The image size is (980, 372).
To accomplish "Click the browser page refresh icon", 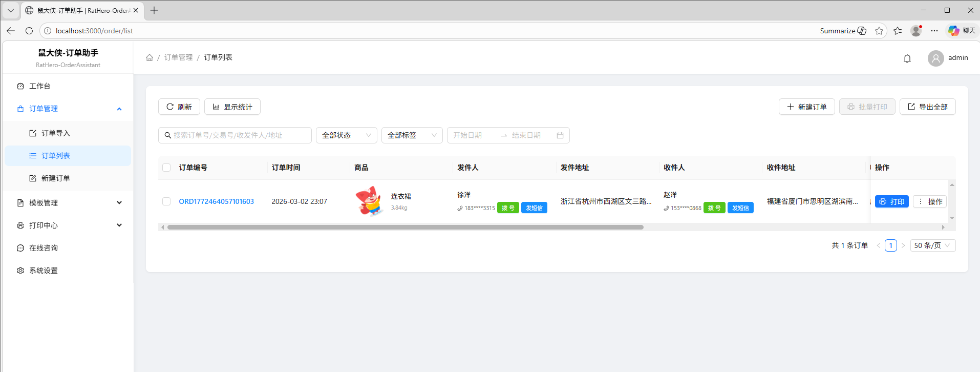I will point(29,31).
